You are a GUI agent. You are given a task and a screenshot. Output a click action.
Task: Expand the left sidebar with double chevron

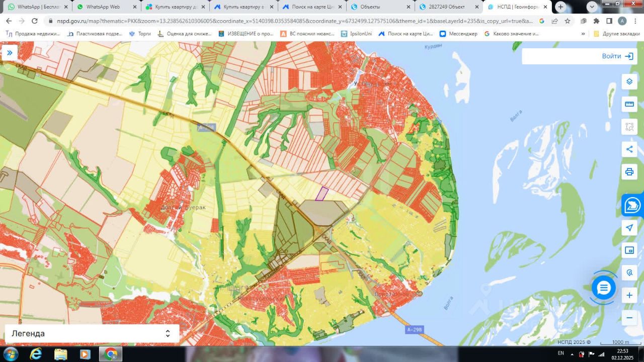click(x=9, y=52)
